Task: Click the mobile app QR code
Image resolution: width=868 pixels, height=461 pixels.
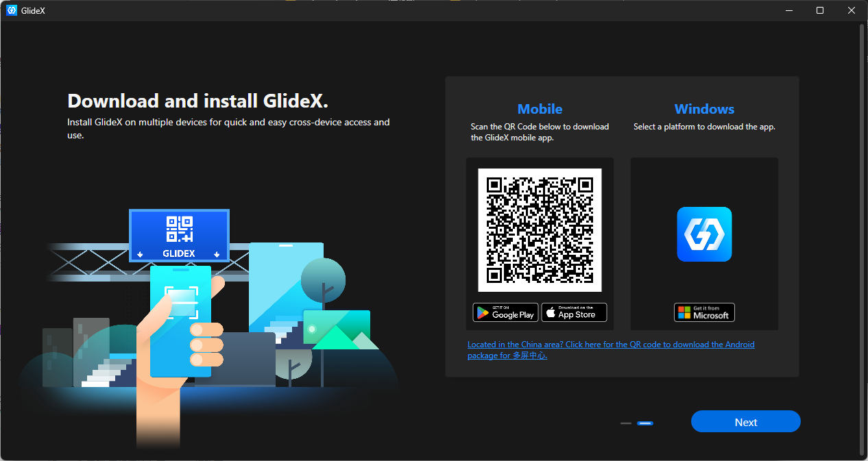Action: [540, 230]
